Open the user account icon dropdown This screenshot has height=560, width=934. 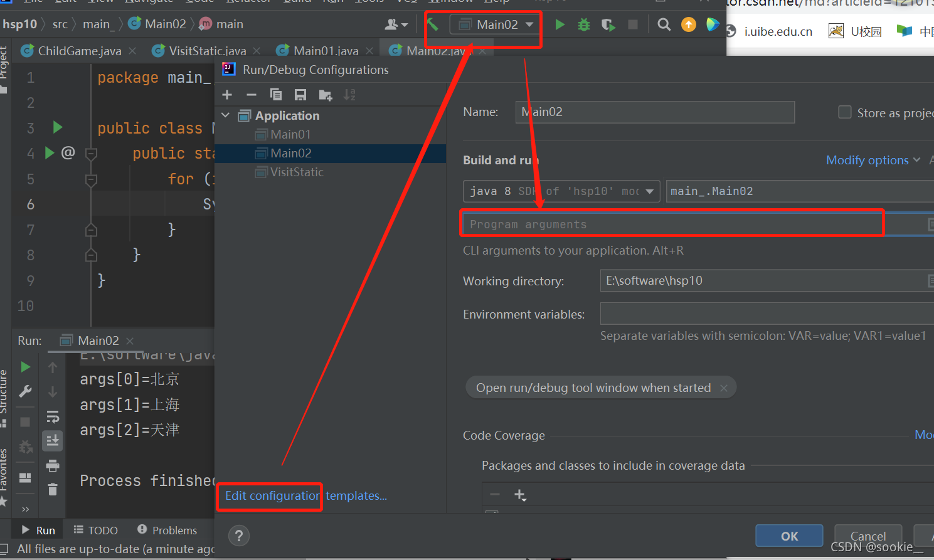(x=396, y=24)
